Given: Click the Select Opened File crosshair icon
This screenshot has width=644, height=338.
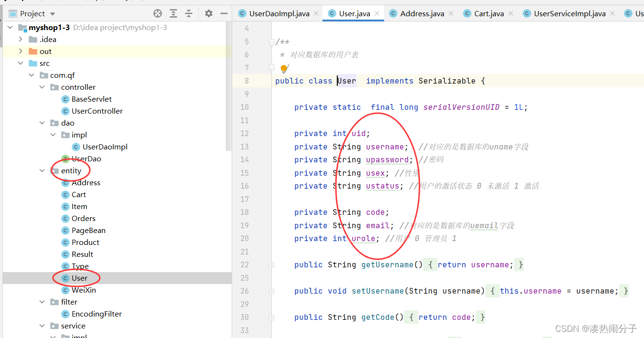Looking at the screenshot, I should pos(158,14).
